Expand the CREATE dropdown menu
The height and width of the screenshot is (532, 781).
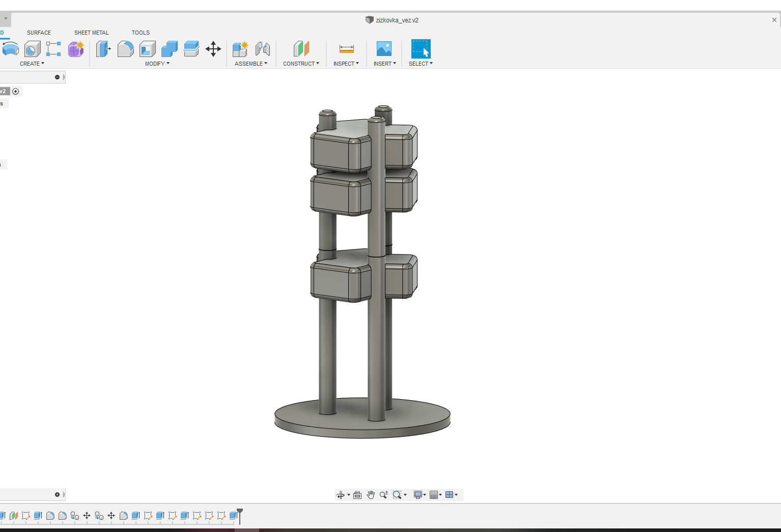coord(32,64)
